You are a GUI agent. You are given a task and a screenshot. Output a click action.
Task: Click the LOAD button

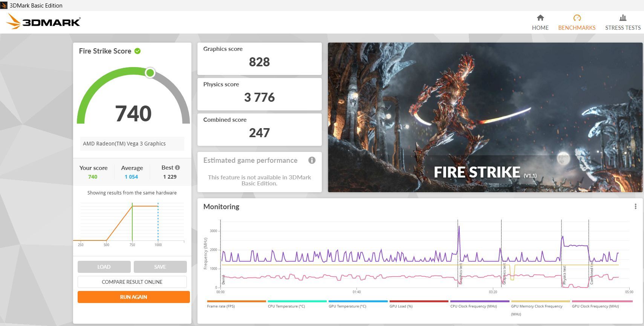[x=104, y=267]
